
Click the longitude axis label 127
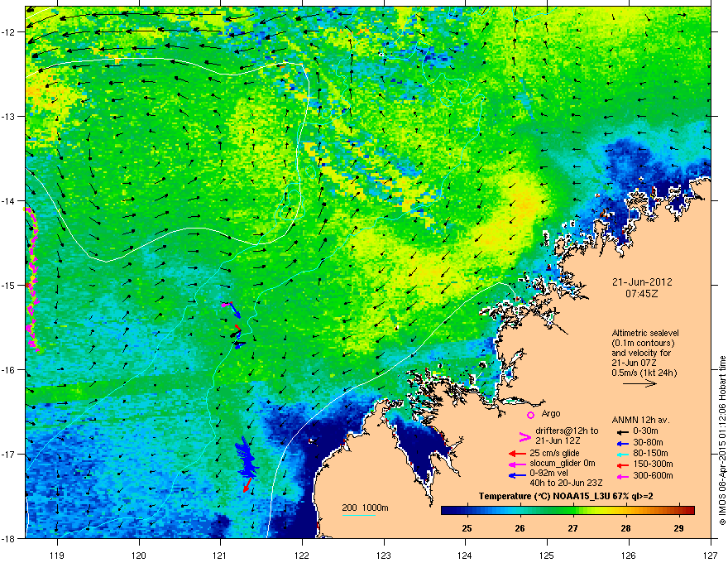click(x=711, y=555)
